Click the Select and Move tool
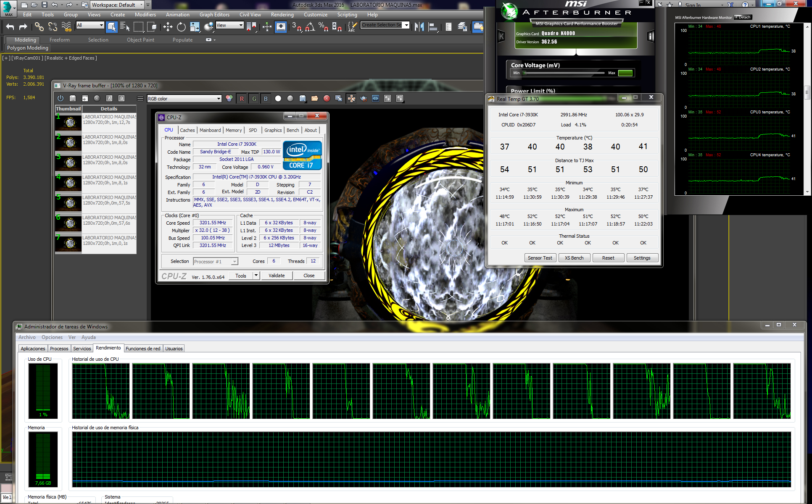The image size is (812, 504). point(168,27)
